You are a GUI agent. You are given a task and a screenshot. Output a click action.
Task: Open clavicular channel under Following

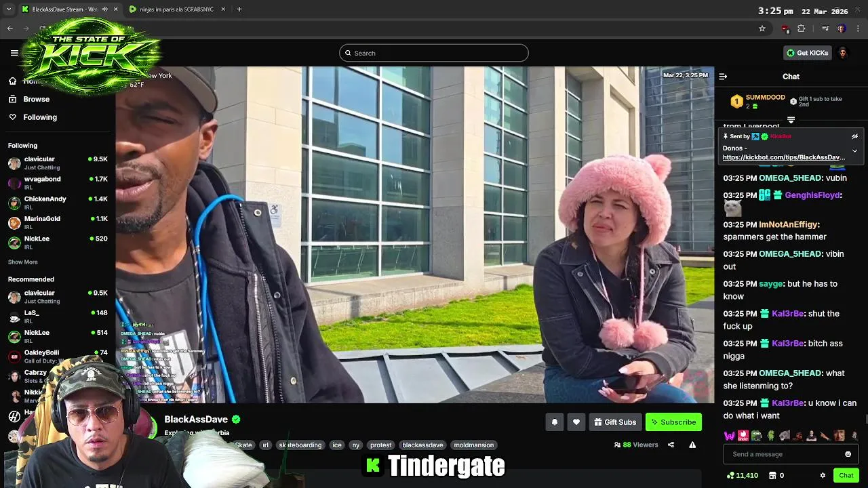click(x=58, y=163)
